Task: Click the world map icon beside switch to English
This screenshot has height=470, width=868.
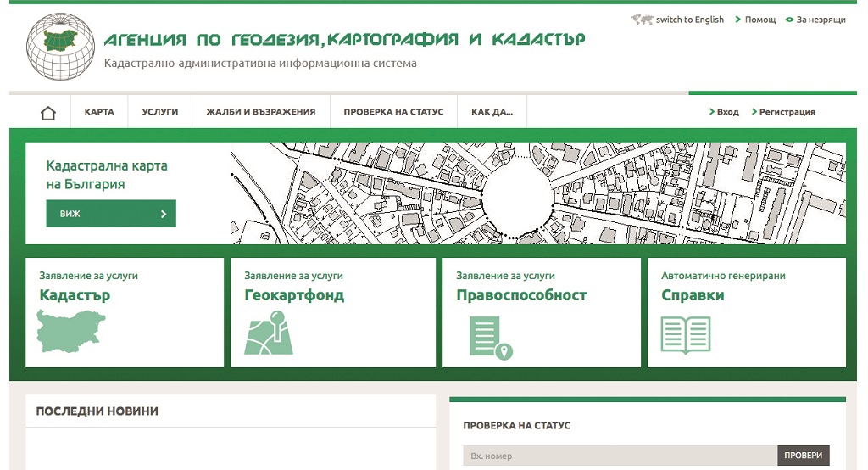Action: pyautogui.click(x=642, y=20)
